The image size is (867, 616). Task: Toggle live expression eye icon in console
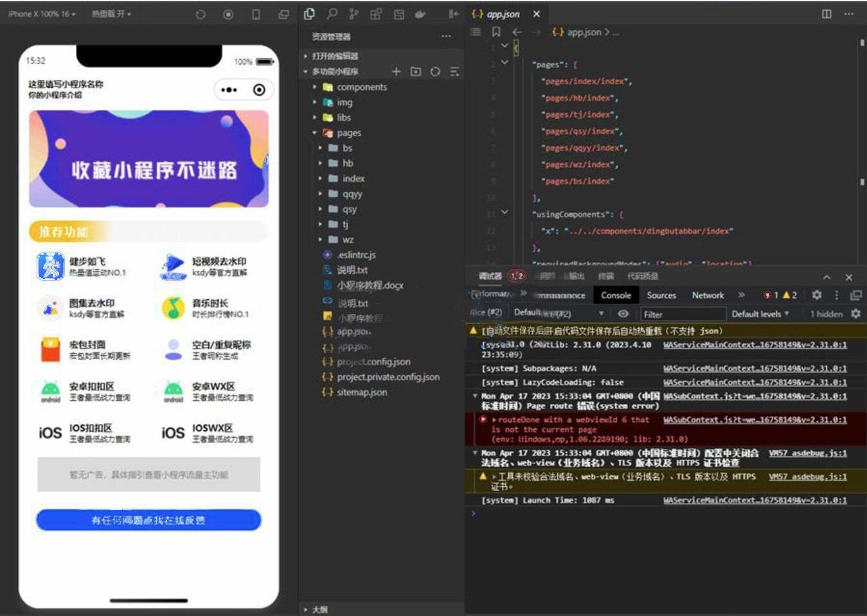coord(623,313)
